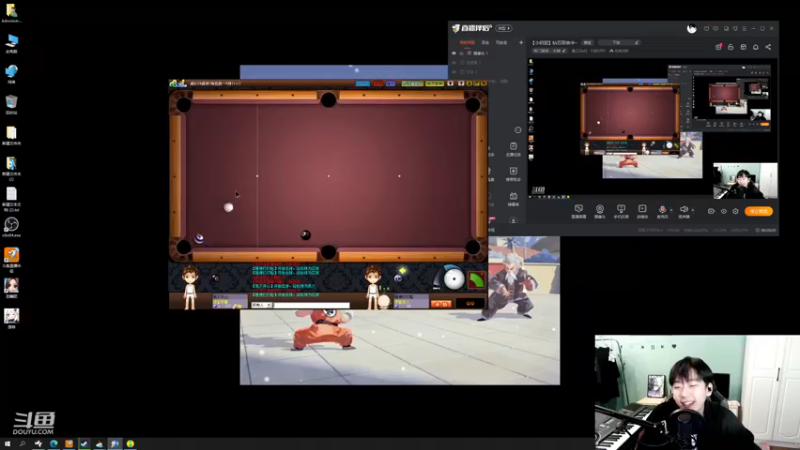
Task: Open the orange Douyu streaming shortcut on desktop
Action: pyautogui.click(x=11, y=256)
